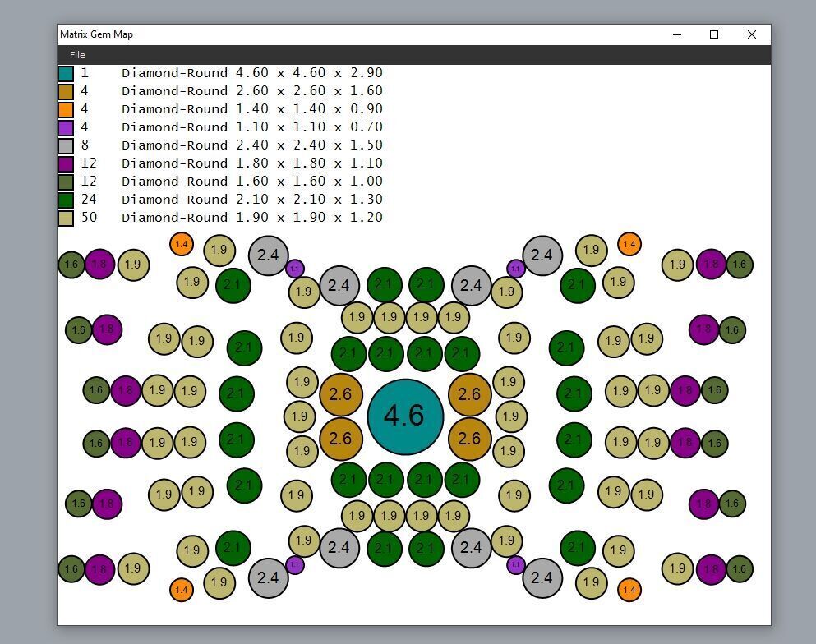
Task: Select the legend row 'Diamond-Round 4.60 x 4.60 x 2.90'
Action: tap(252, 73)
